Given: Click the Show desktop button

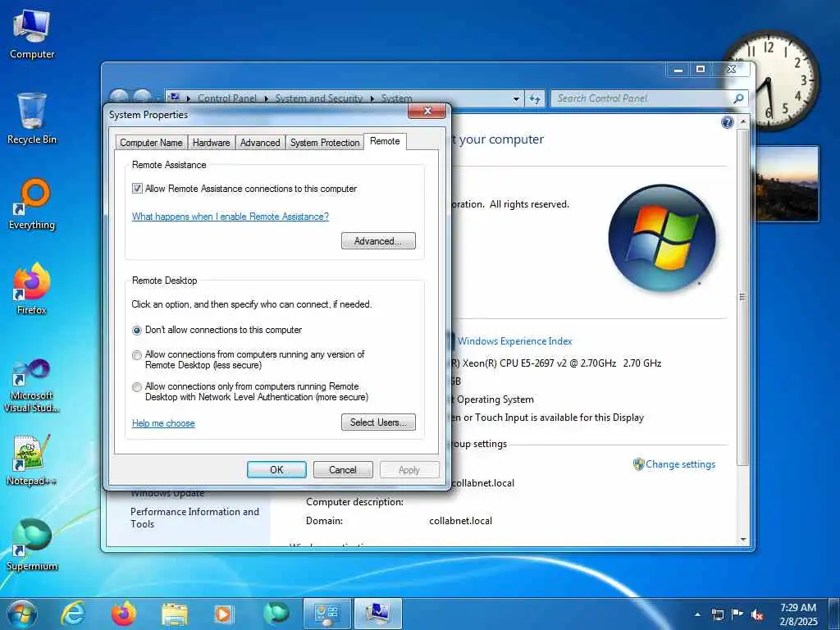Looking at the screenshot, I should pos(834,614).
